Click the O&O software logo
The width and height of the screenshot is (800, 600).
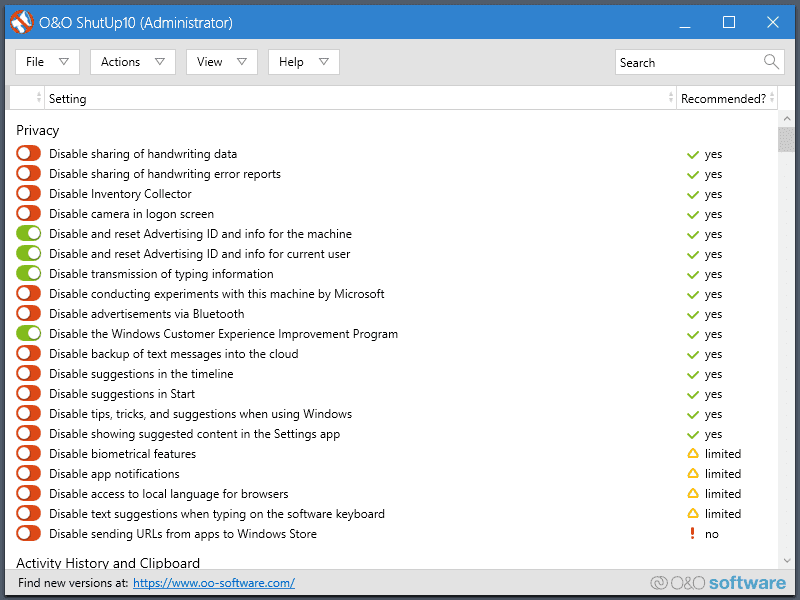tap(718, 583)
